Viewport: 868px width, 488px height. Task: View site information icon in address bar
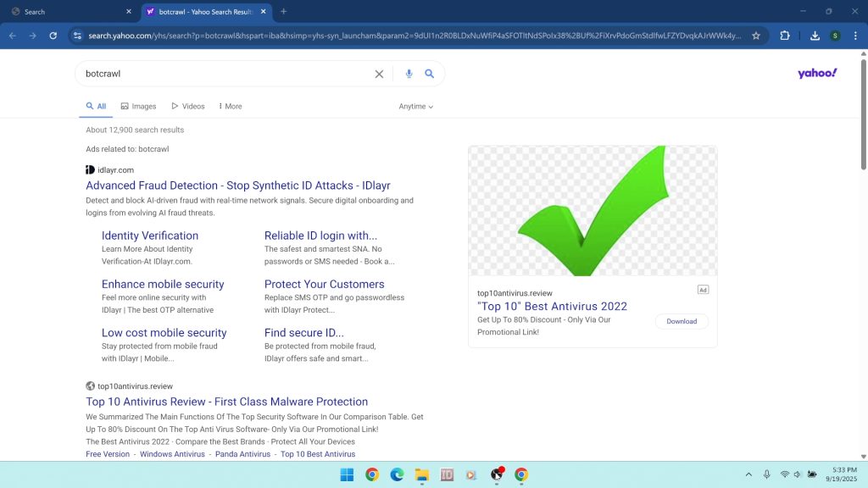tap(77, 36)
